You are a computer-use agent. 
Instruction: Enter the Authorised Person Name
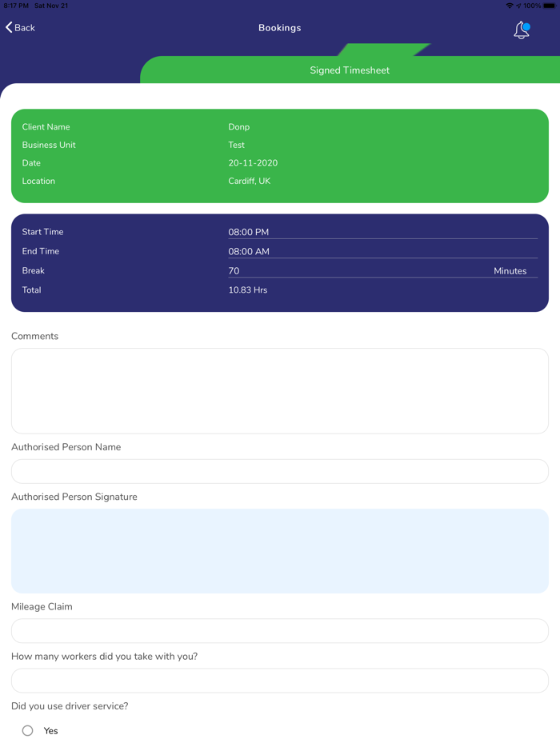pyautogui.click(x=280, y=471)
